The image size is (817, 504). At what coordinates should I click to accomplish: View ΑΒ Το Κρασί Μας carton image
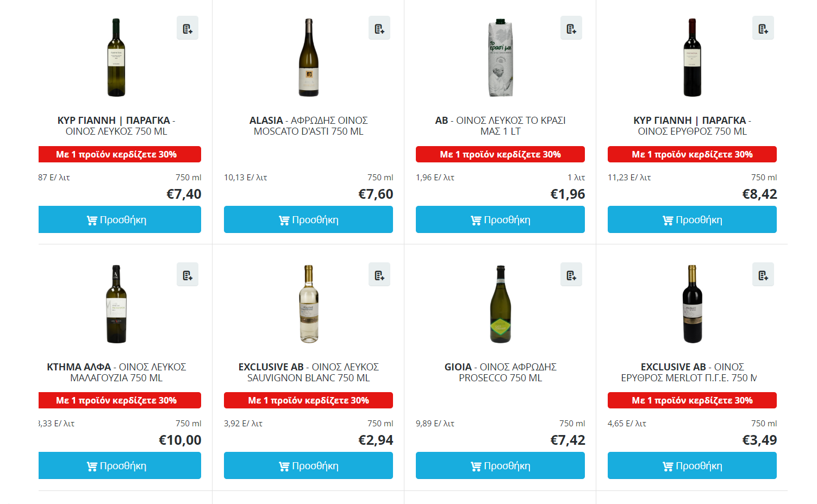tap(501, 58)
